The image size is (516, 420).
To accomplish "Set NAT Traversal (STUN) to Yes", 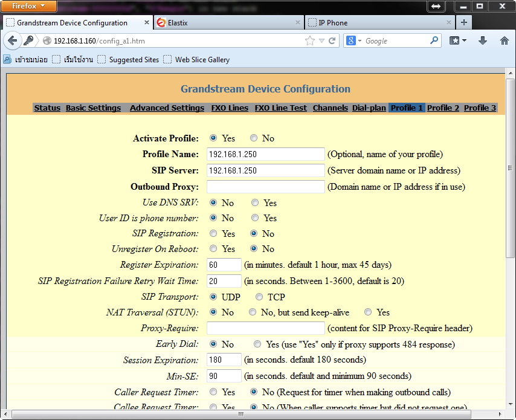I will [368, 312].
